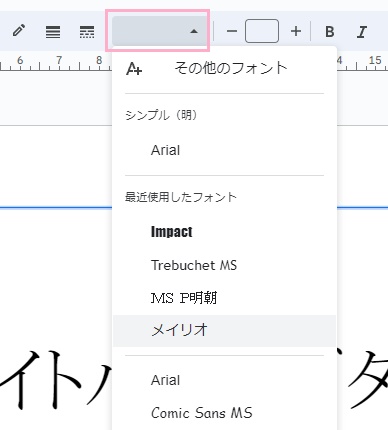The image size is (388, 430).
Task: Click the A+ more fonts icon
Action: point(134,69)
